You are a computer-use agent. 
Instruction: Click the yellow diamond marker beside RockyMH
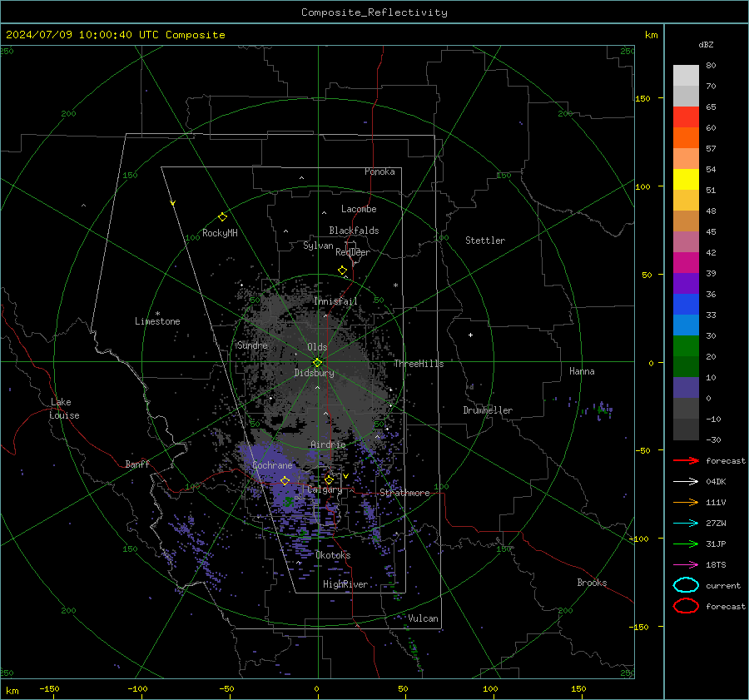(x=222, y=217)
